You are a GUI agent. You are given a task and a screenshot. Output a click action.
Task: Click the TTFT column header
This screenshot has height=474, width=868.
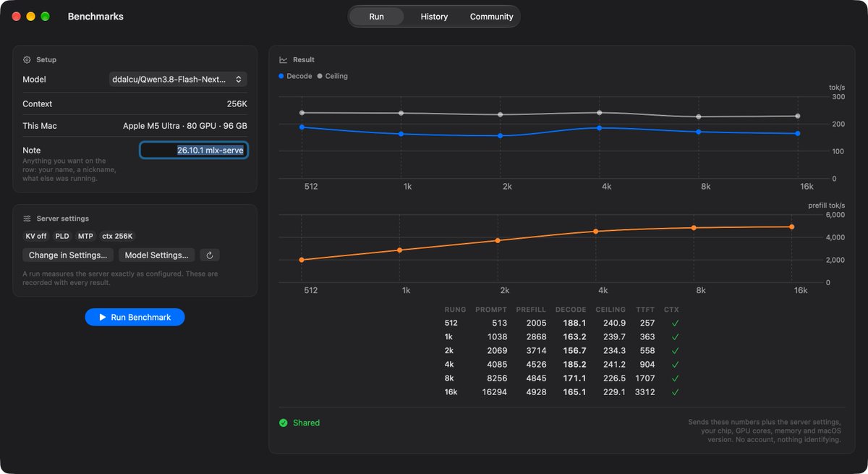point(645,310)
